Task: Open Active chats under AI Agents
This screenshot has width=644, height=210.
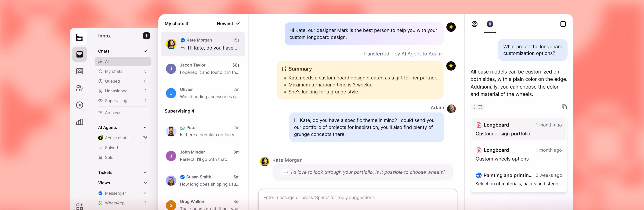Action: [x=122, y=138]
